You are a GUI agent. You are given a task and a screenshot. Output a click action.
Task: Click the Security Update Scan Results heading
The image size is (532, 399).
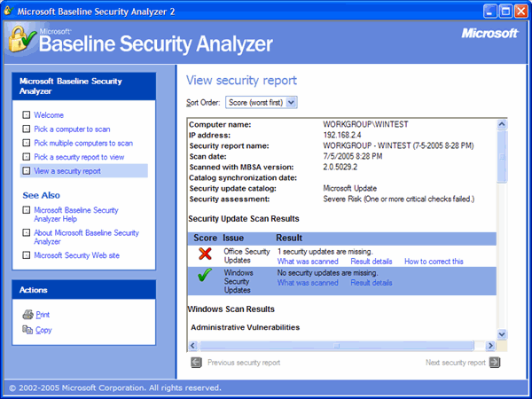tap(244, 219)
